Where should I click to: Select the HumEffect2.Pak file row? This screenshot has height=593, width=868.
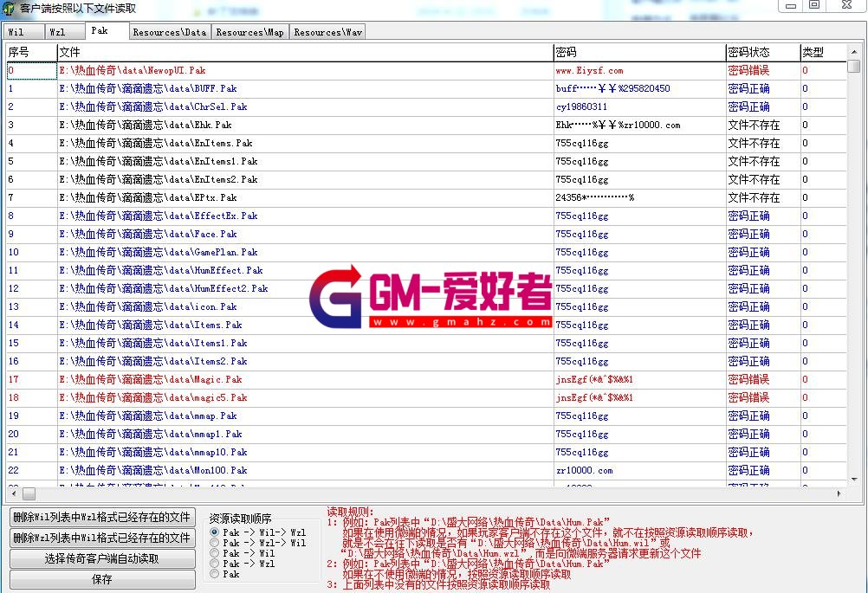click(x=425, y=289)
